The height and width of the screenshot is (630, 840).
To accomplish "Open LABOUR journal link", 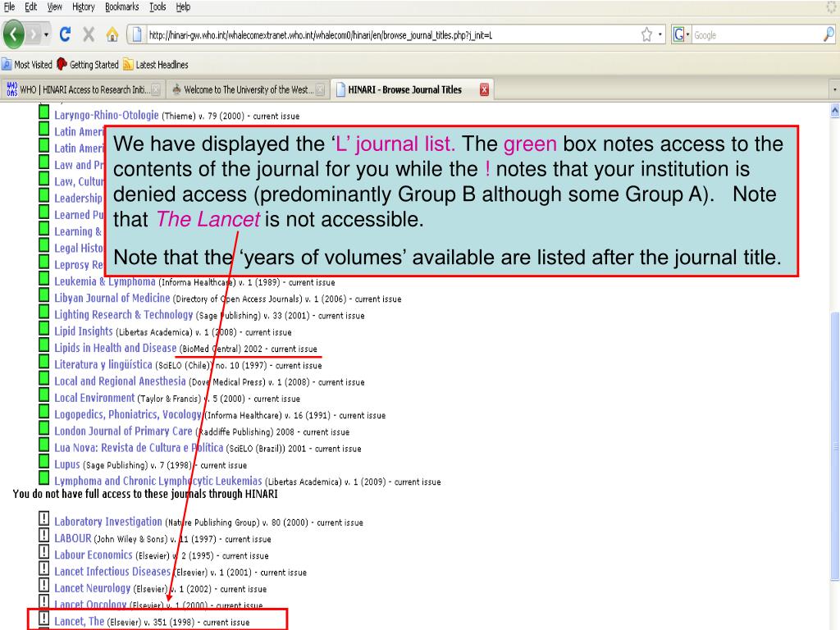I will tap(73, 538).
